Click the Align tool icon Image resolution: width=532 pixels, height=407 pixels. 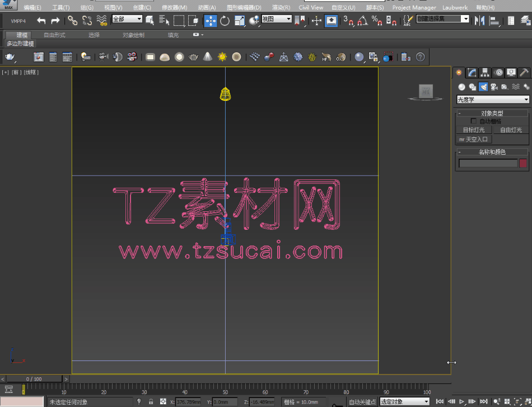(x=494, y=21)
